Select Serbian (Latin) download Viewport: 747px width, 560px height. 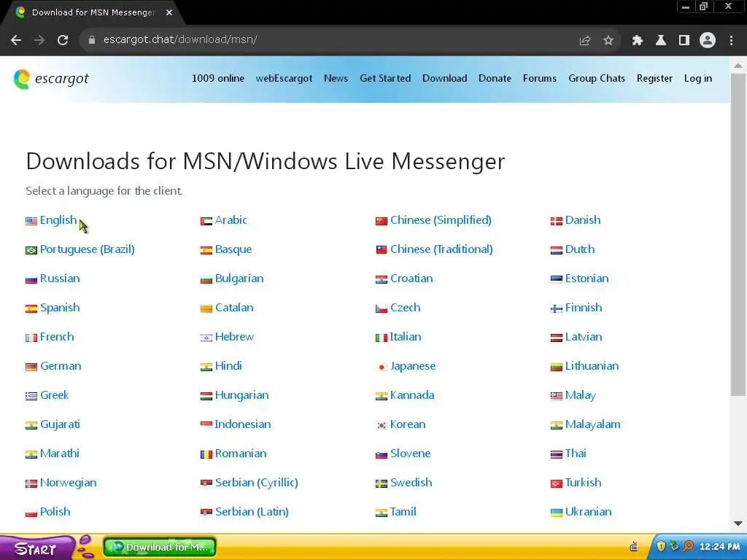tap(252, 512)
